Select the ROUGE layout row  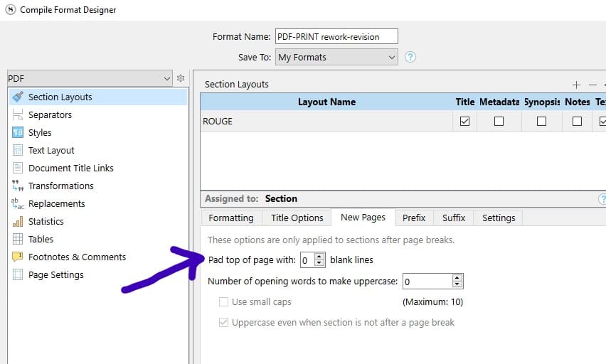(x=403, y=122)
